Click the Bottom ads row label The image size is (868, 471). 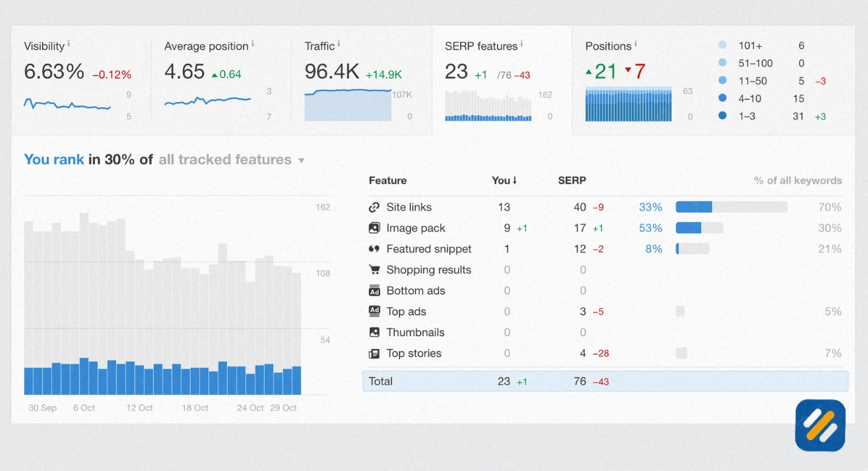click(415, 291)
